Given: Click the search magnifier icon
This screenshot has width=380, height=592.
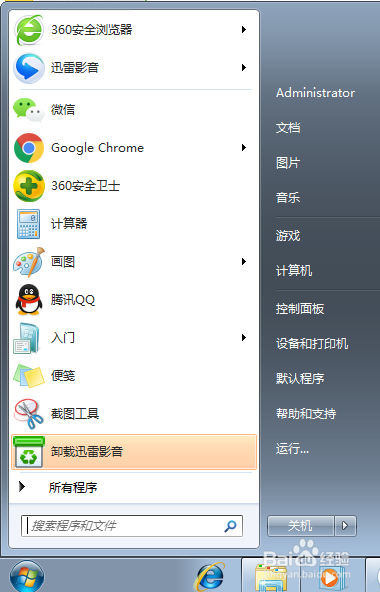Looking at the screenshot, I should pos(230,526).
